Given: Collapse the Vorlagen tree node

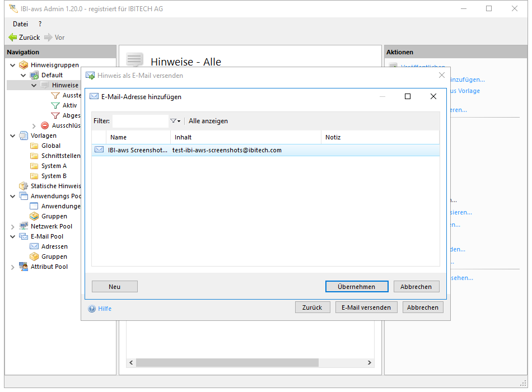Looking at the screenshot, I should [x=13, y=136].
